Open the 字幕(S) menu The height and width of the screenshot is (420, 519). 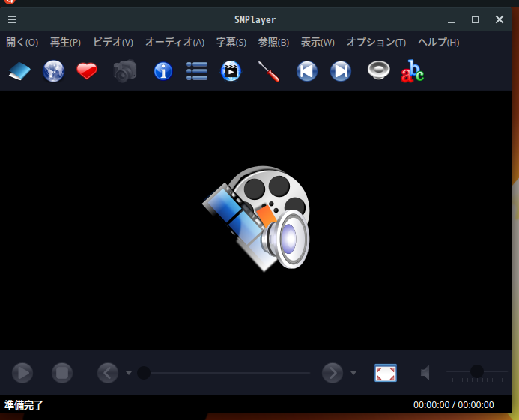pyautogui.click(x=231, y=43)
